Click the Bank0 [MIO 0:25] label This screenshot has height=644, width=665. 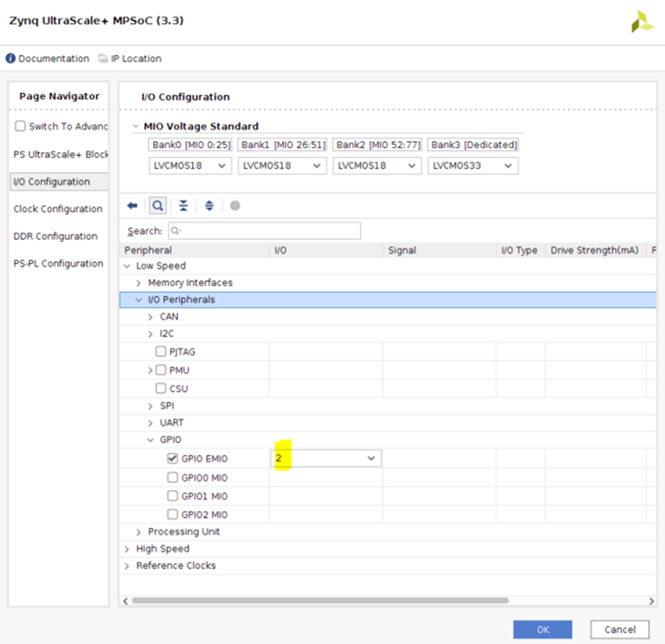pyautogui.click(x=191, y=144)
